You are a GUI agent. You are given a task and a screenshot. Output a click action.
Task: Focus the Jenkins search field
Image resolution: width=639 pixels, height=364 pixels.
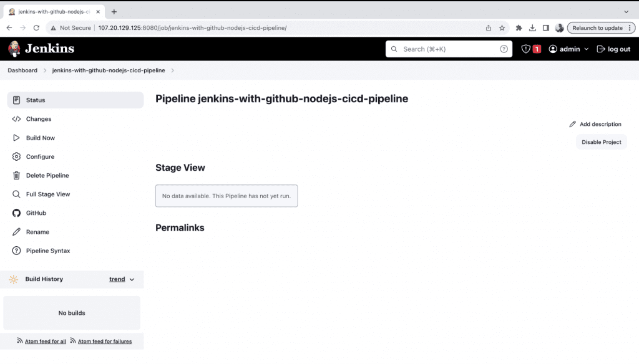[x=449, y=49]
